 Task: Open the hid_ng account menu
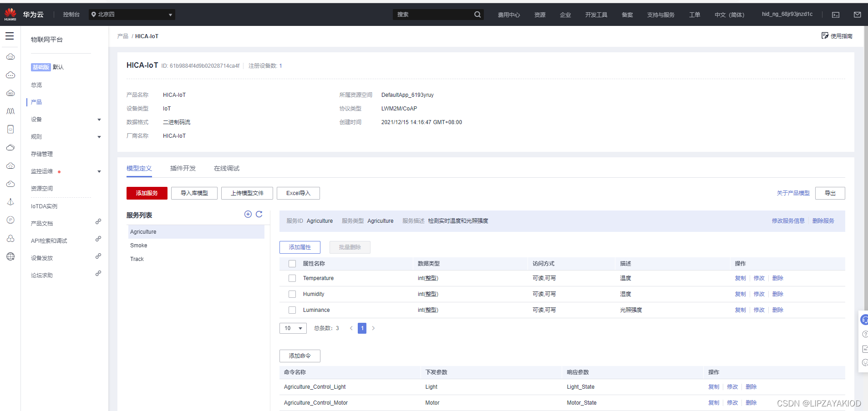(787, 14)
